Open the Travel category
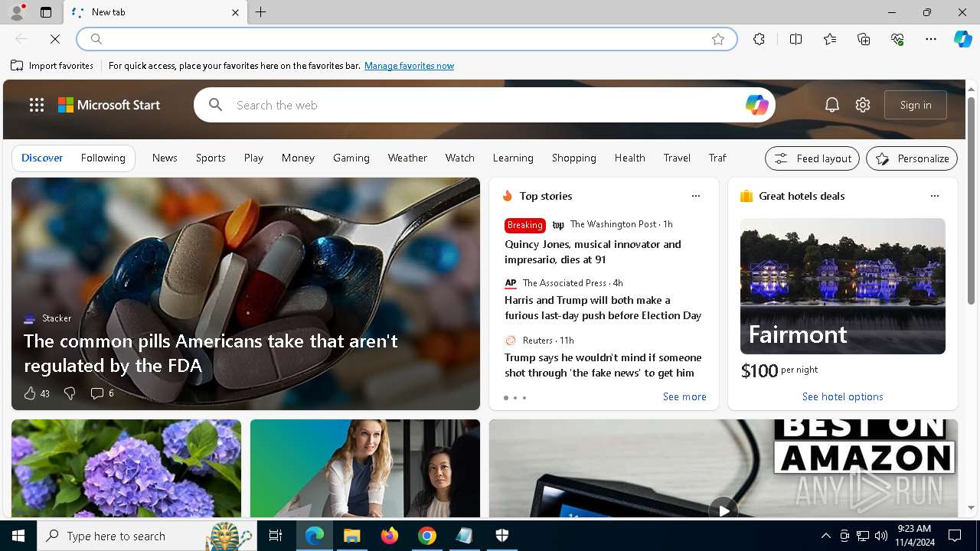 tap(677, 158)
